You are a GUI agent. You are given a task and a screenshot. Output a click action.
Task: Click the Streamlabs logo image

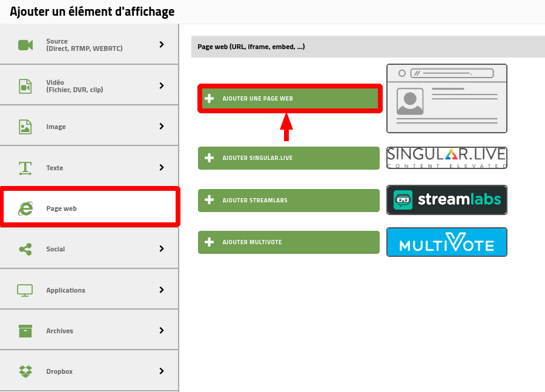click(447, 200)
